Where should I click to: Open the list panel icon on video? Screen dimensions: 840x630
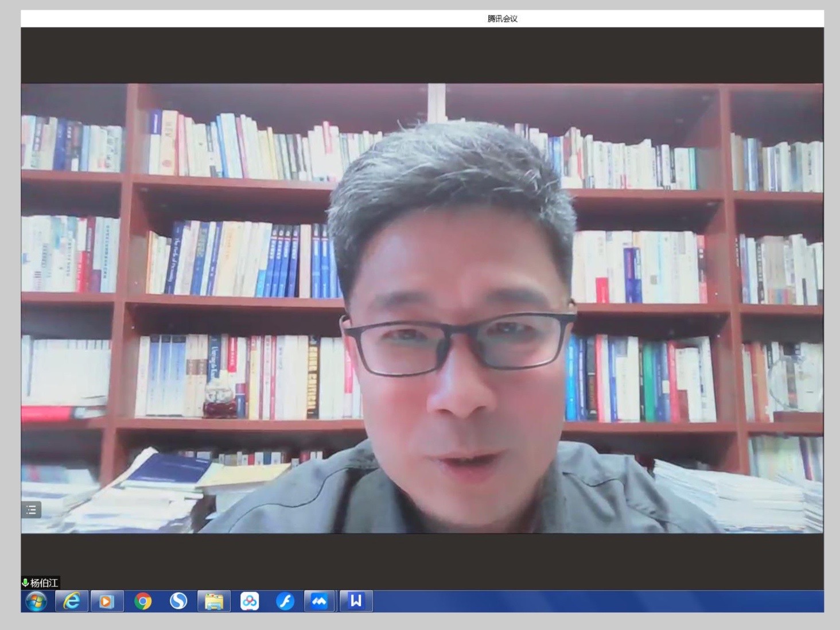pos(32,510)
